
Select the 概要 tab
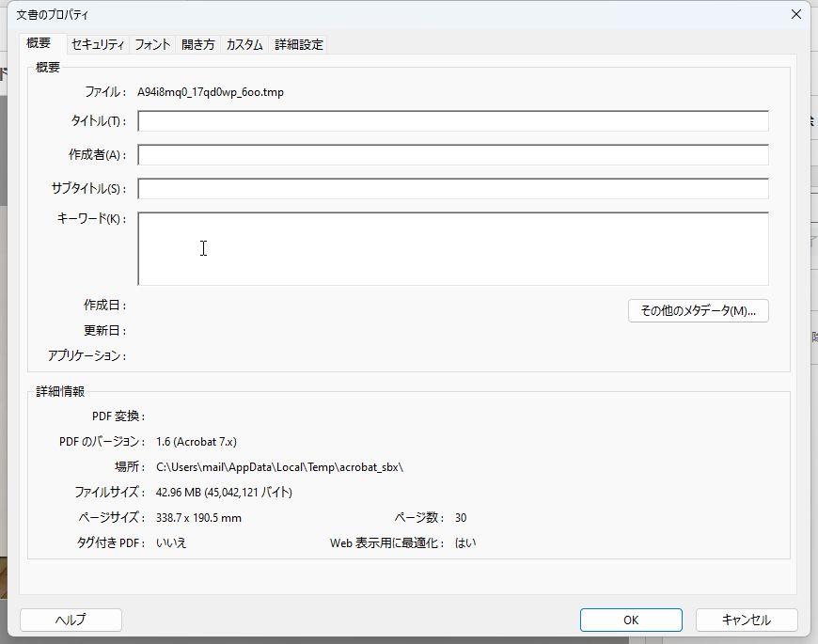pos(39,43)
